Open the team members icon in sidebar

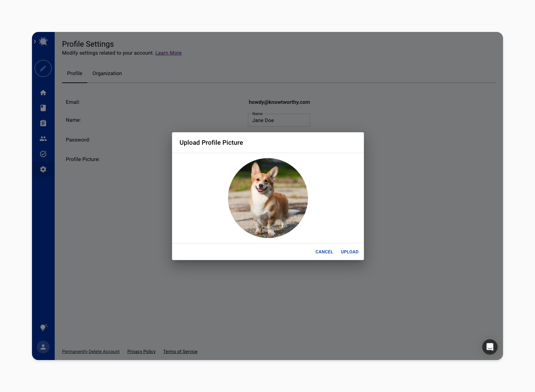(x=43, y=139)
